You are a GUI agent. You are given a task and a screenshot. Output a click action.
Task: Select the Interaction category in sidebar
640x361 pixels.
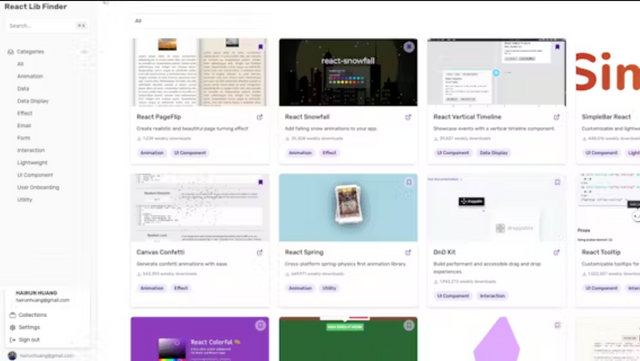31,150
